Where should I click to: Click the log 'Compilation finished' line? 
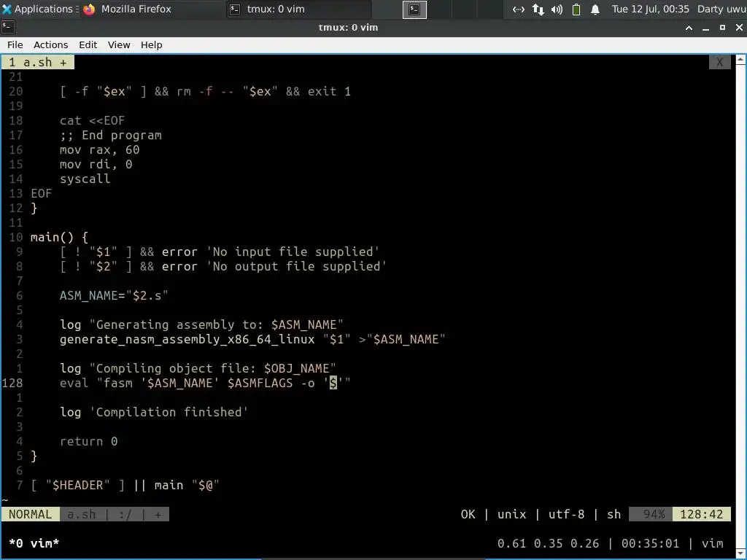click(154, 412)
